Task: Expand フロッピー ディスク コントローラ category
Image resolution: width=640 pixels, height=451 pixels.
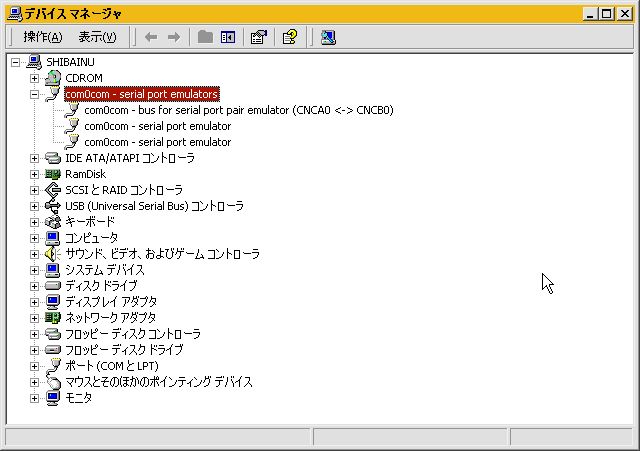Action: [34, 334]
